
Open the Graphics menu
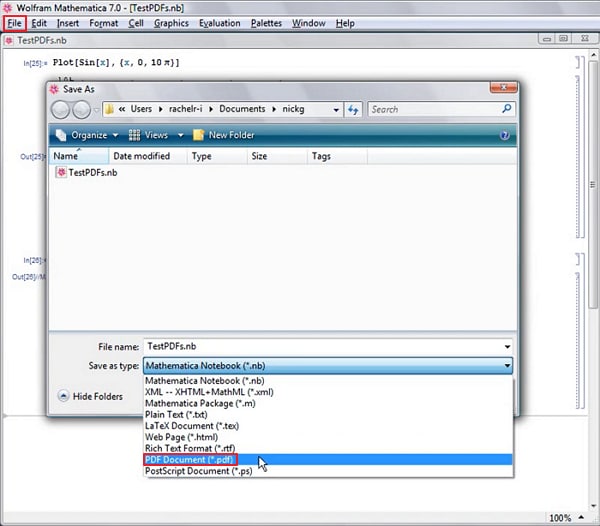coord(171,23)
